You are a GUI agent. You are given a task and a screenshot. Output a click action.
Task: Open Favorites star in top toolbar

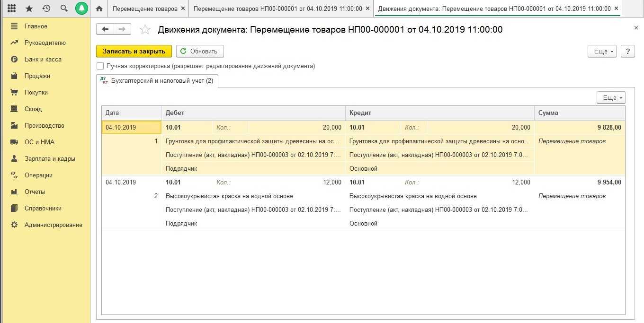(29, 9)
